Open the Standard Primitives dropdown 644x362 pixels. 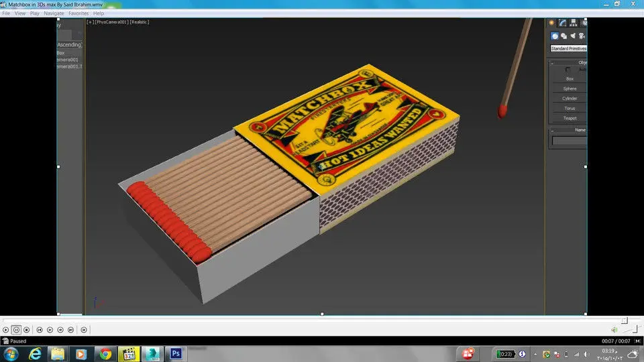[568, 48]
